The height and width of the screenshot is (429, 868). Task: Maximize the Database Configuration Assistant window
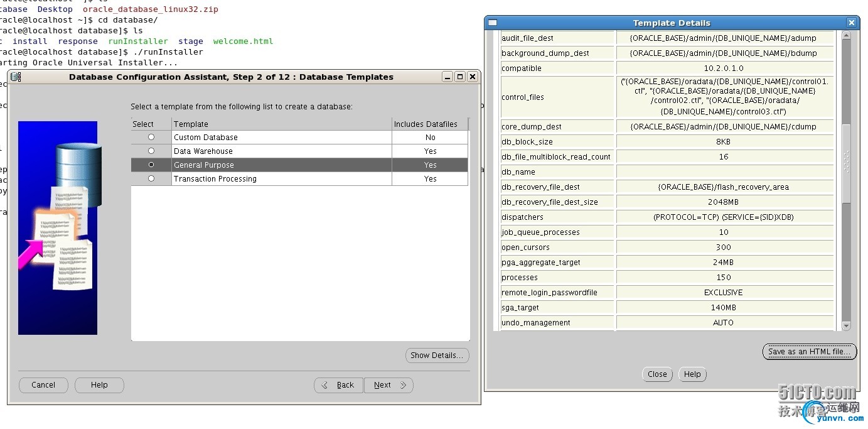[460, 77]
